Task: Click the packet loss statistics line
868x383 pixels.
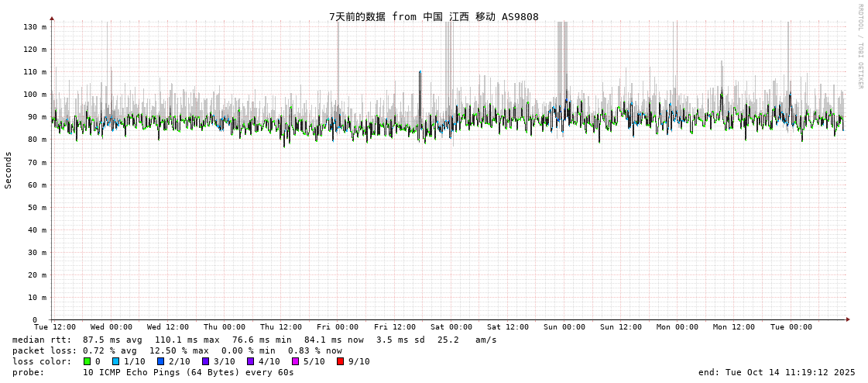Action: coord(177,350)
